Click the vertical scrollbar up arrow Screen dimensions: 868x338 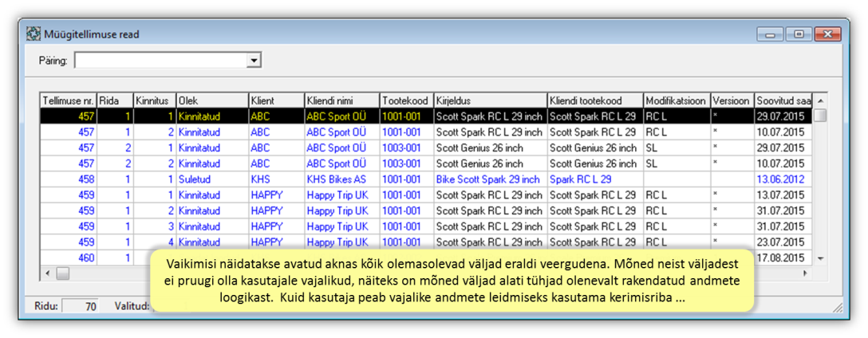click(x=820, y=100)
